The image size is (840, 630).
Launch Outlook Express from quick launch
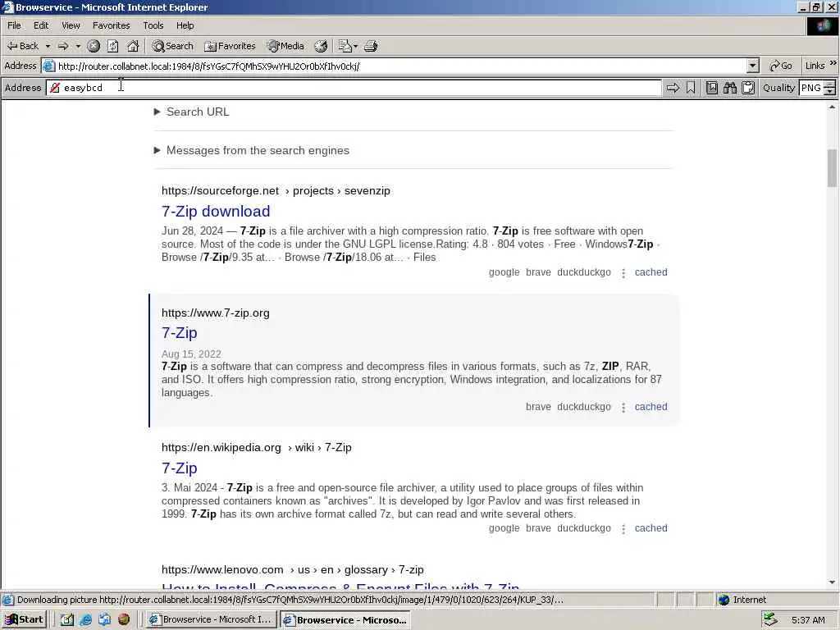click(x=104, y=619)
